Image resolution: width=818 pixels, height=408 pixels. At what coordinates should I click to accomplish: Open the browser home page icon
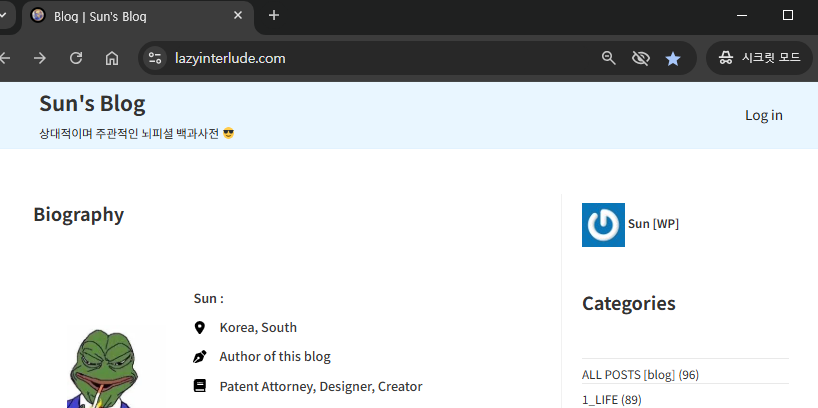tap(112, 58)
